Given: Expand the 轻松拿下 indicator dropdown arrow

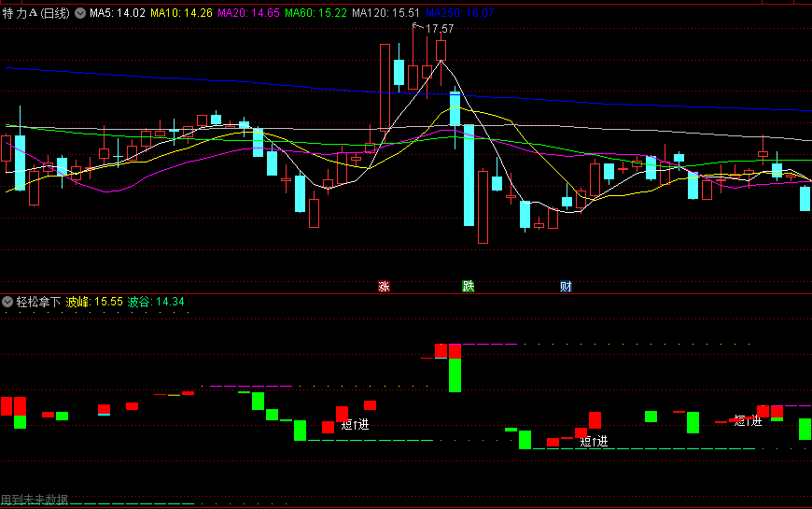Looking at the screenshot, I should coord(7,301).
